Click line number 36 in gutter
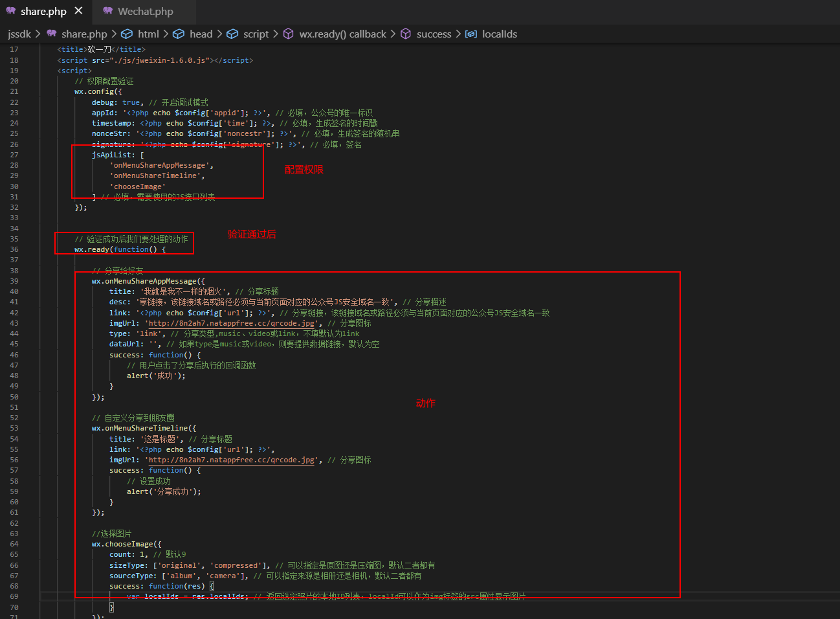Viewport: 840px width, 619px height. (x=14, y=249)
